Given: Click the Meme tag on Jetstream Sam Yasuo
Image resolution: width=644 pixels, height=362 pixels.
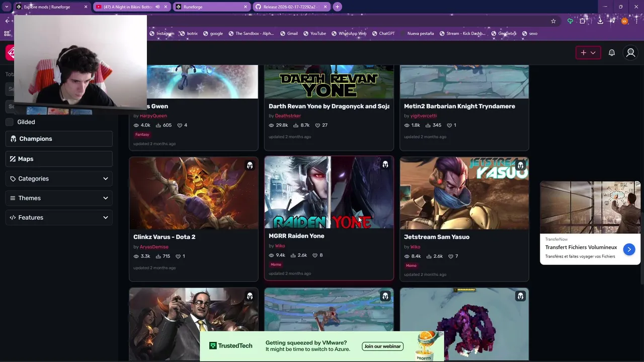Looking at the screenshot, I should point(411,265).
